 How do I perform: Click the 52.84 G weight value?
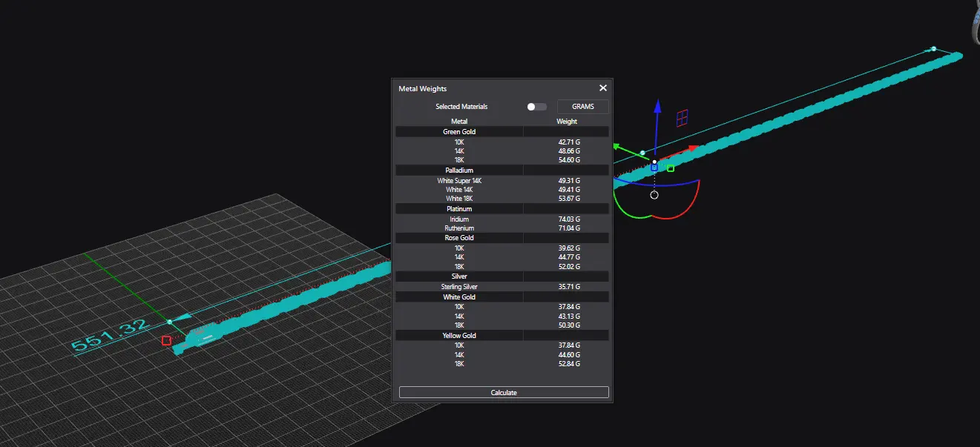(570, 364)
